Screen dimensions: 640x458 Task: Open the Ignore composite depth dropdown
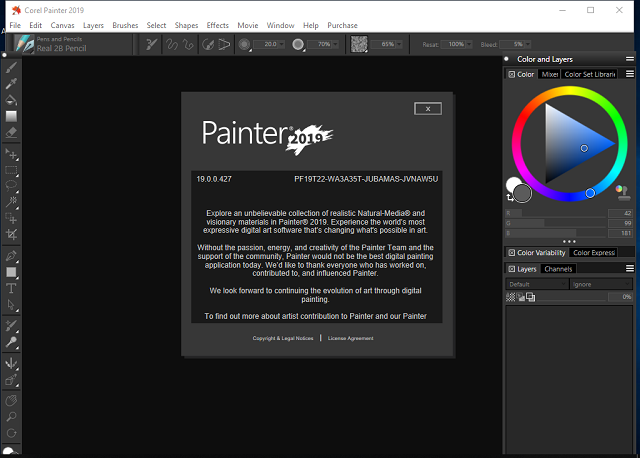601,284
